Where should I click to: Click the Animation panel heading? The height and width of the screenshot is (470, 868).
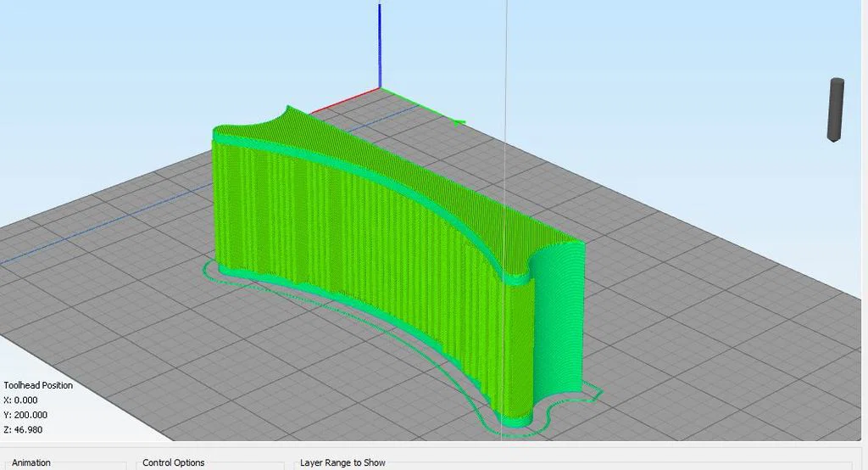31,463
